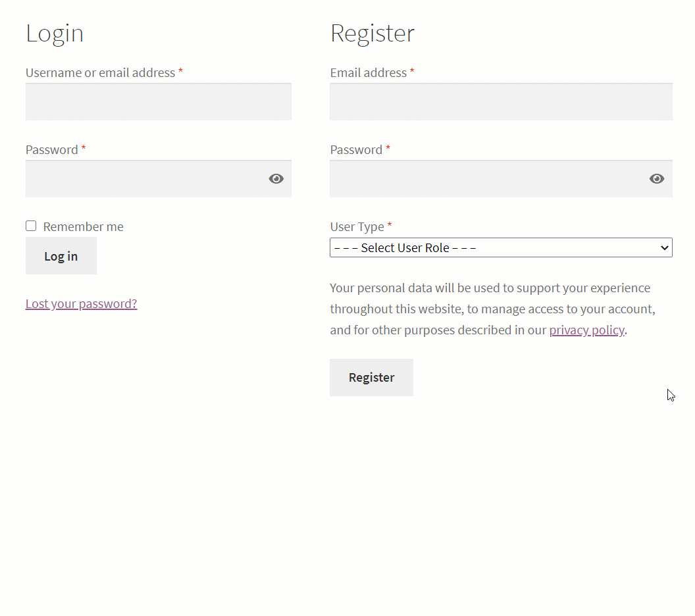
Task: Click the red asterisk beside User Type
Action: click(388, 226)
